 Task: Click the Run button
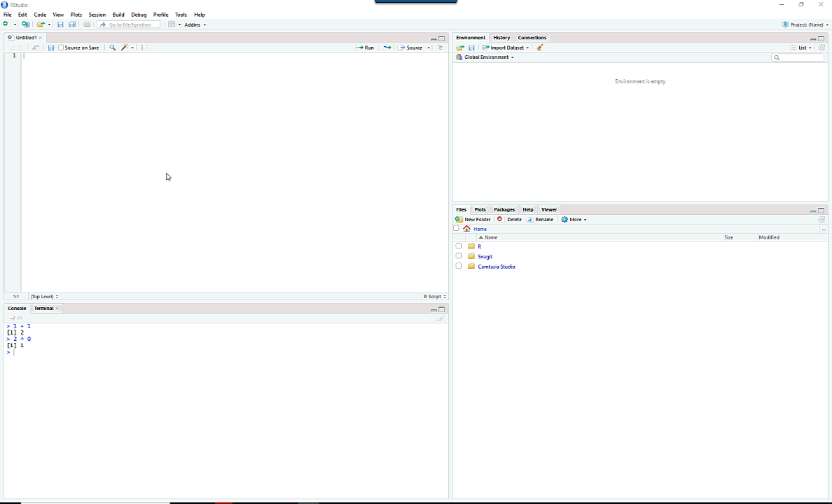click(365, 48)
